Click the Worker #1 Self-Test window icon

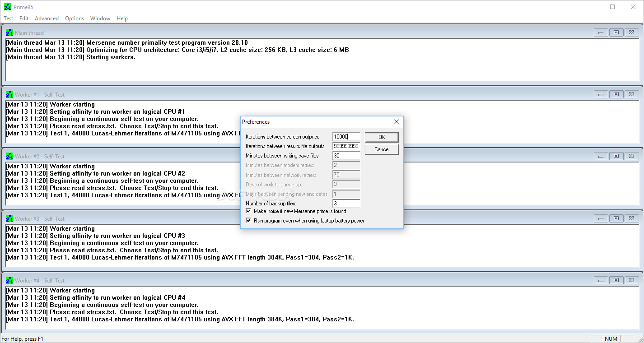[9, 94]
